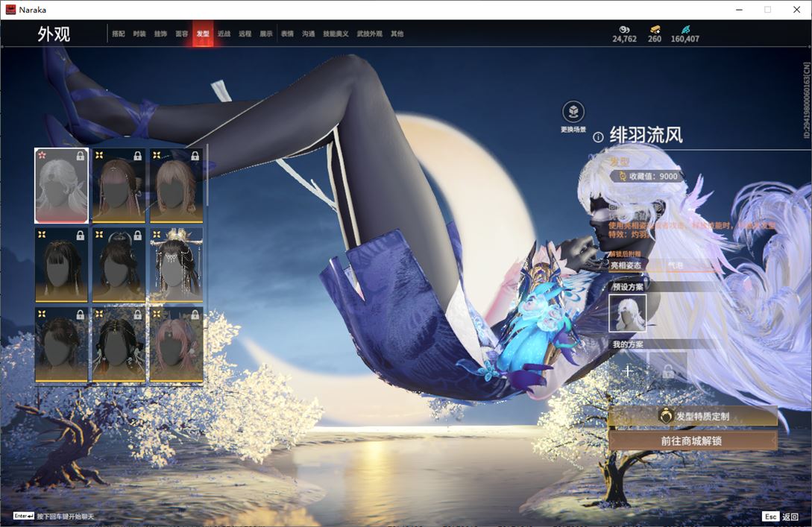Switch to the 其他 tab
Image resolution: width=812 pixels, height=527 pixels.
tap(397, 34)
